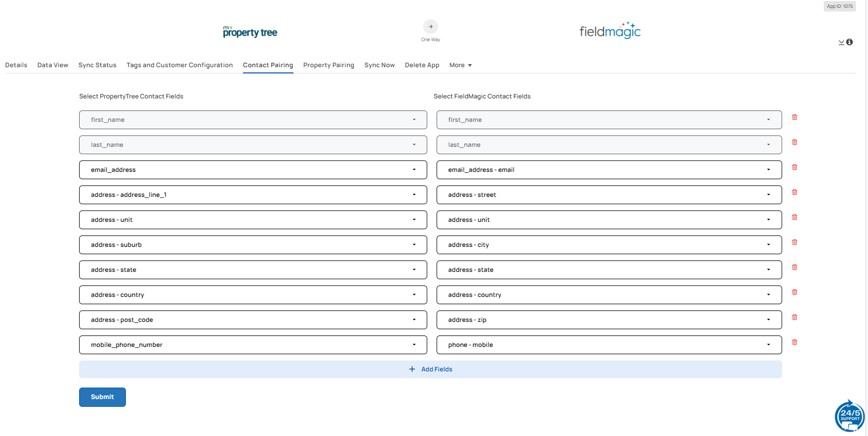Click the App ID: 1075 badge
Image resolution: width=868 pixels, height=436 pixels.
pyautogui.click(x=840, y=6)
